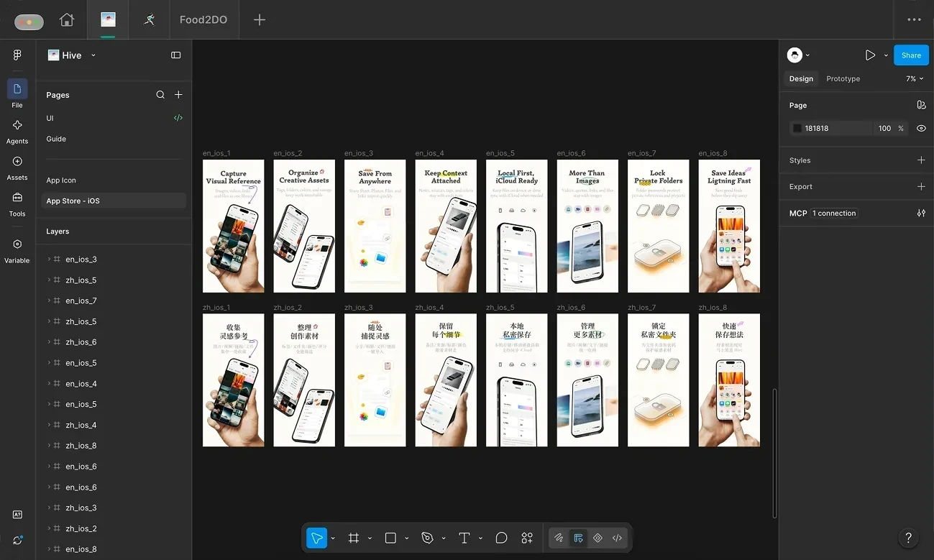Select the Comment tool
This screenshot has width=934, height=560.
pos(502,538)
